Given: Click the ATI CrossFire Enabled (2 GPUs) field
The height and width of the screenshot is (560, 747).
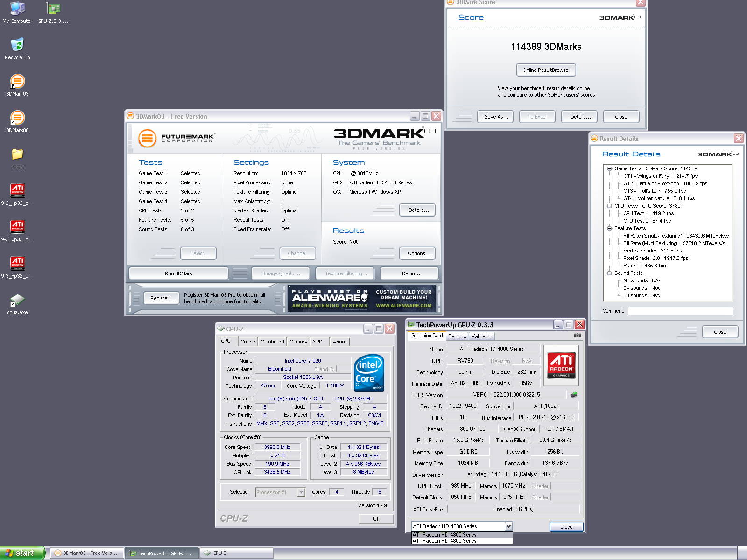Looking at the screenshot, I should point(513,509).
